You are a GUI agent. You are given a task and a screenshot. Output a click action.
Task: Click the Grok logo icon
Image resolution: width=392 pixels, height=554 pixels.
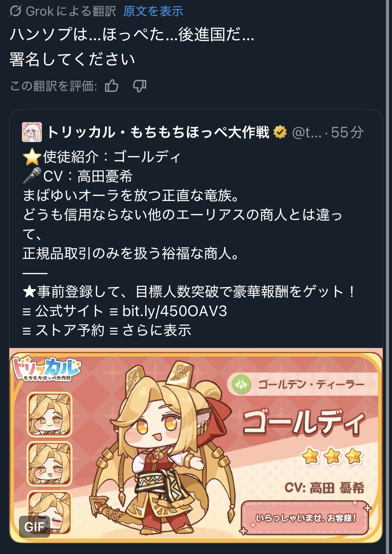point(15,11)
